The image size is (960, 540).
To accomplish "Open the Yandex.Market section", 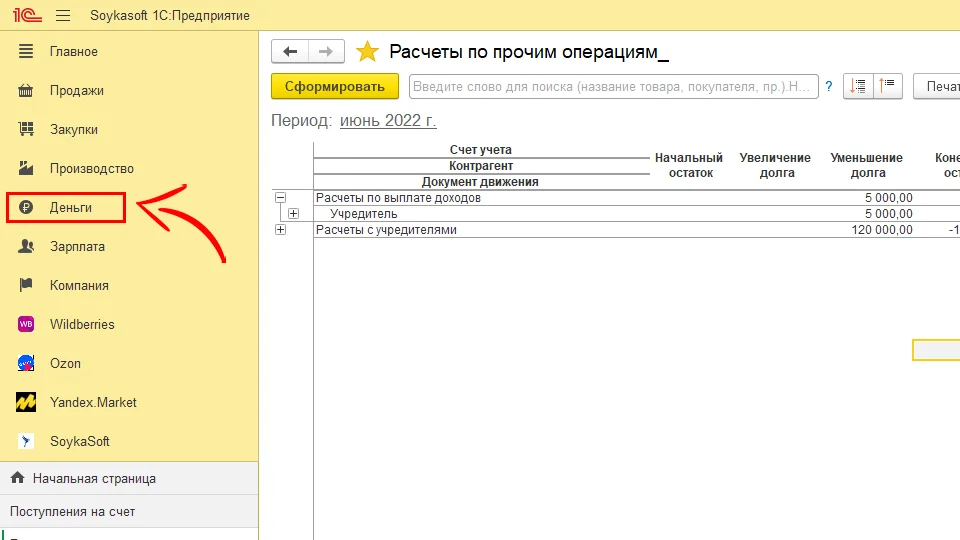I will pyautogui.click(x=93, y=402).
